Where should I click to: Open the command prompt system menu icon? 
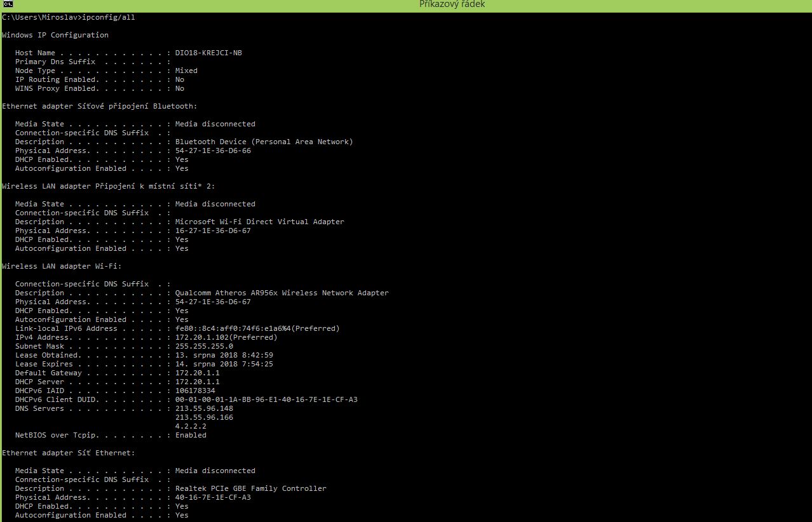(x=7, y=5)
